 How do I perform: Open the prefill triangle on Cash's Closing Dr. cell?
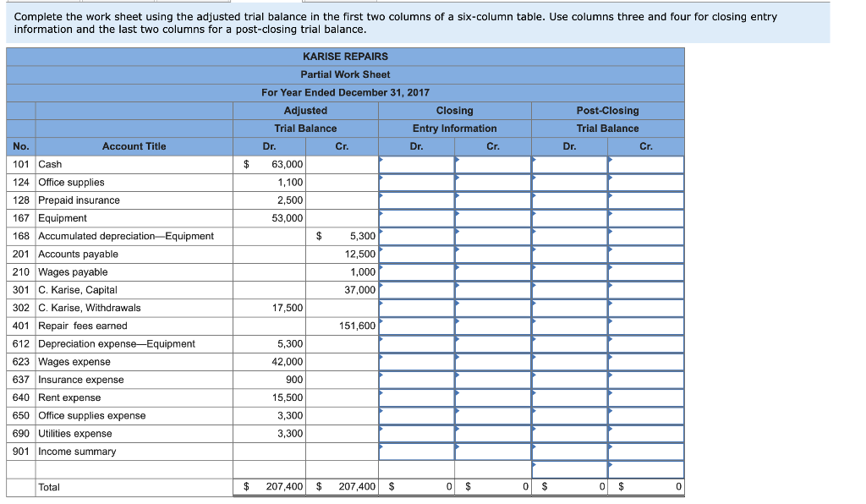click(382, 162)
